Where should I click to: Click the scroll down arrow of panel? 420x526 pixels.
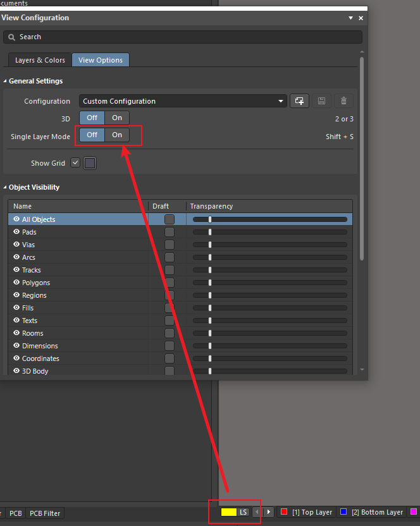362,369
